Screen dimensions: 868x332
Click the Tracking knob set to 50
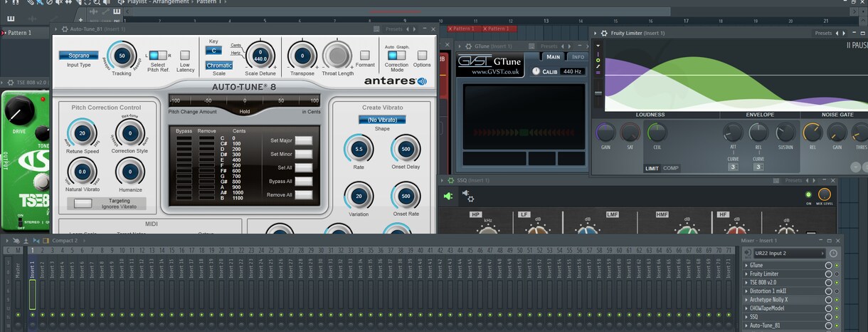[x=122, y=56]
